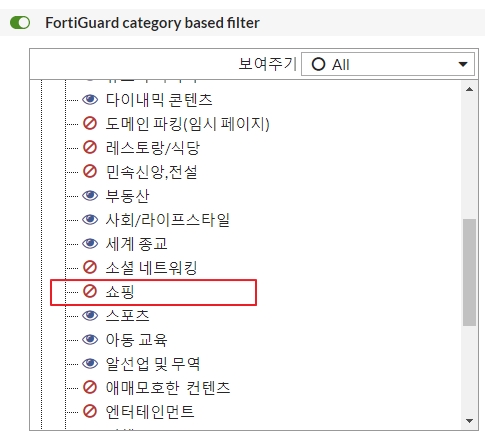The height and width of the screenshot is (435, 485).
Task: Open the 보여주기 All dropdown
Action: coord(388,64)
